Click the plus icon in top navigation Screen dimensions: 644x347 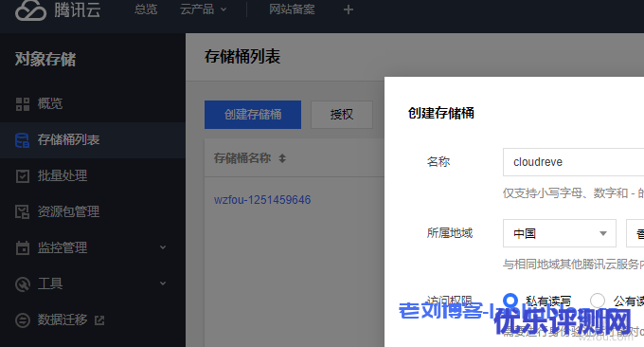click(349, 9)
